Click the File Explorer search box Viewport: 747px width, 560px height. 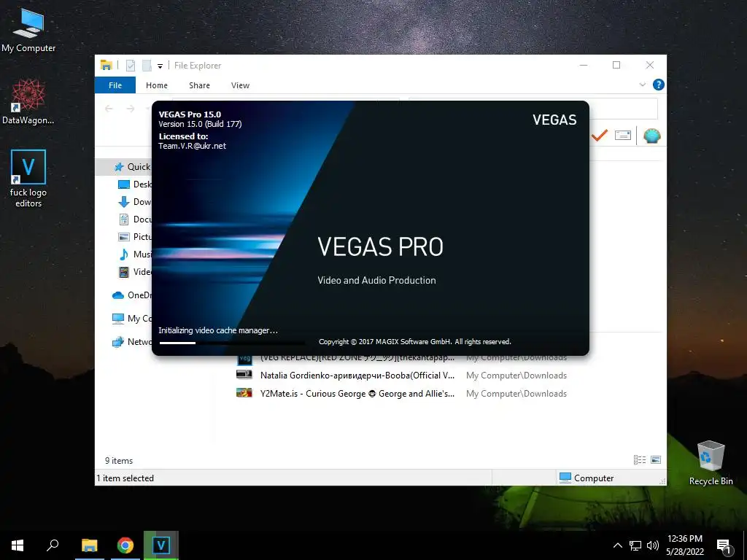(x=623, y=109)
